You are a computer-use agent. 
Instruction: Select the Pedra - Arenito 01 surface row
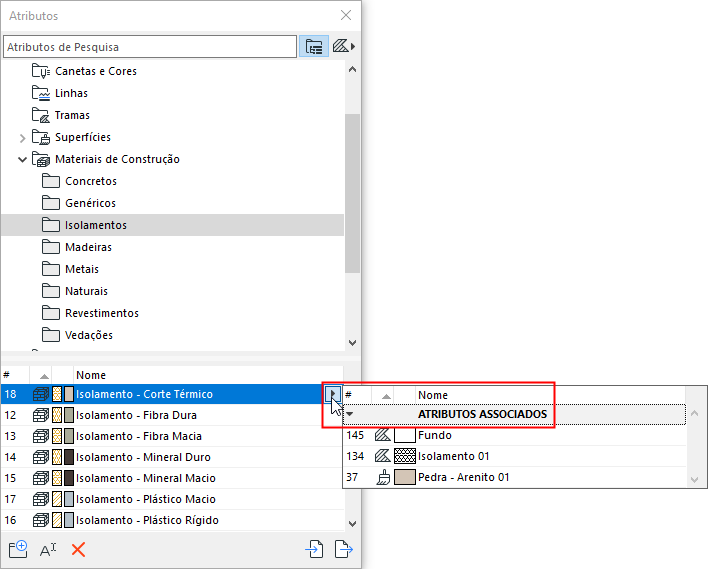[x=515, y=477]
